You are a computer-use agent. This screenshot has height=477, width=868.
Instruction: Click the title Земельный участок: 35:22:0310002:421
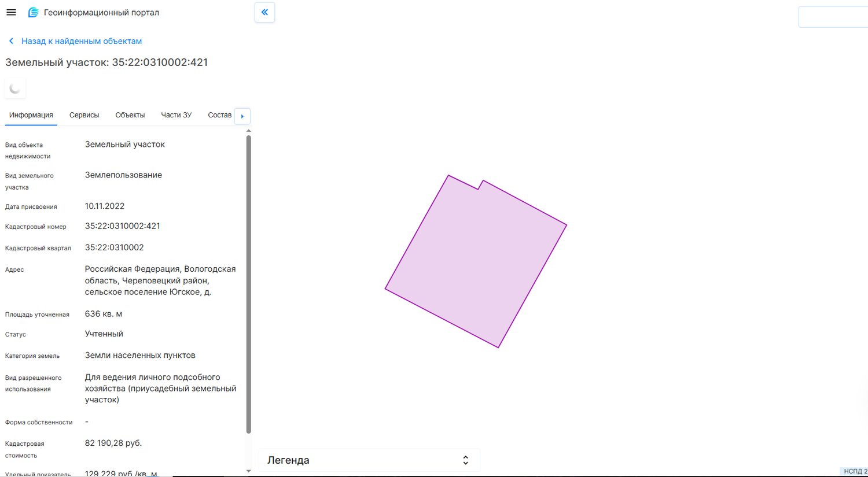tap(106, 62)
